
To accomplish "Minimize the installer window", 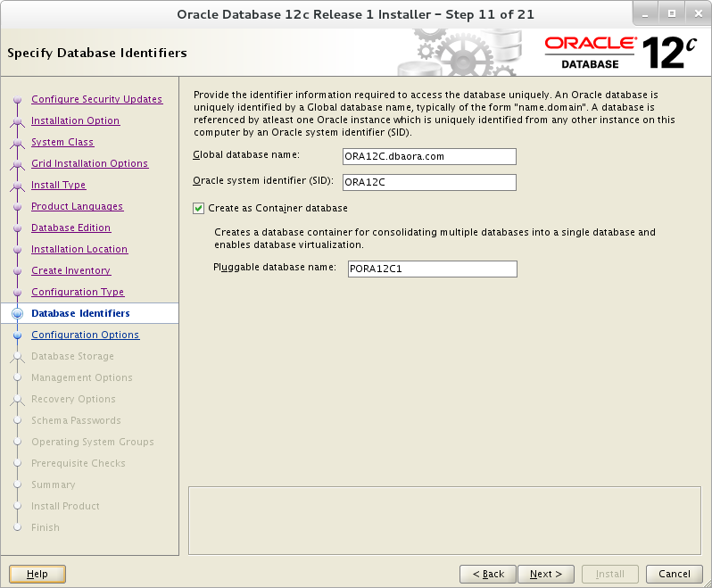I will (645, 14).
